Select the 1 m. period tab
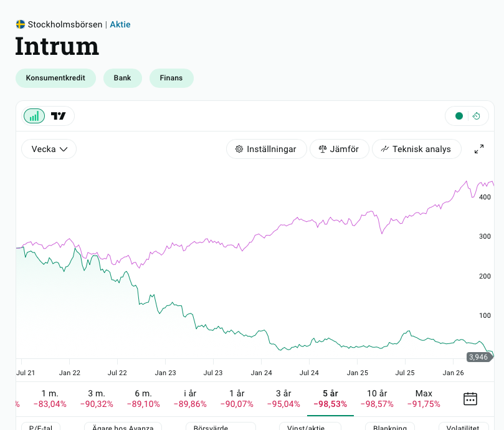Image resolution: width=504 pixels, height=430 pixels. click(50, 398)
